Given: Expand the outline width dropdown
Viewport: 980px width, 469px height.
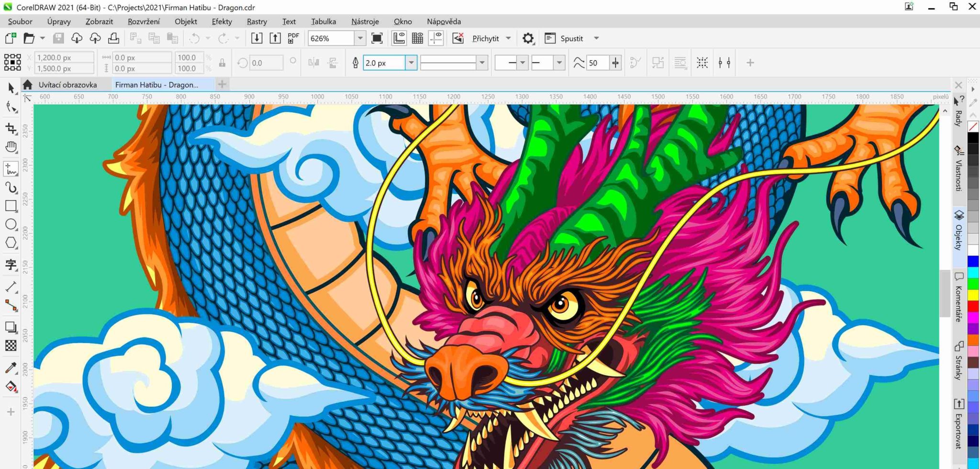Looking at the screenshot, I should [411, 63].
